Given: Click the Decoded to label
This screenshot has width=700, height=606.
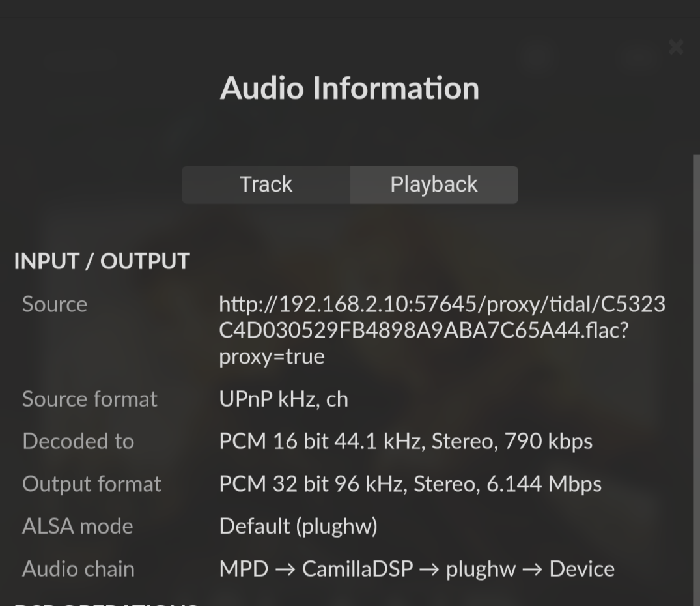Looking at the screenshot, I should tap(78, 441).
